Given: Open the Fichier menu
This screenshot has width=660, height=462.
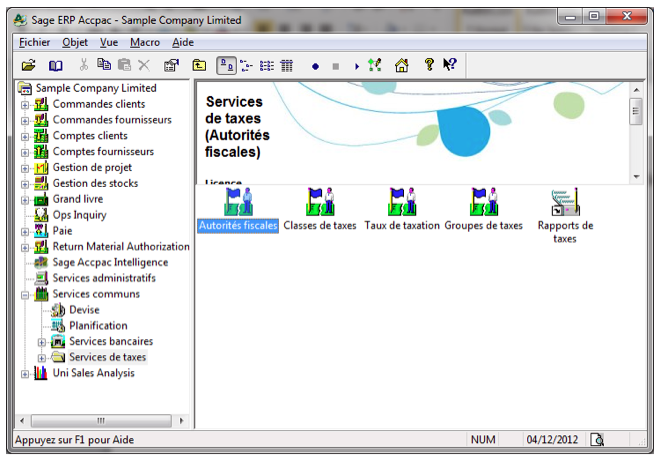Looking at the screenshot, I should [x=35, y=42].
